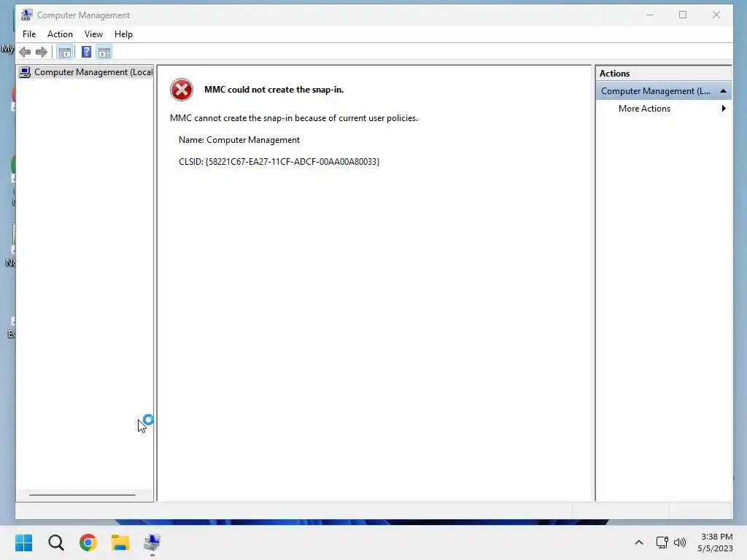Click More Actions in Actions pane
The image size is (747, 560).
click(x=644, y=109)
